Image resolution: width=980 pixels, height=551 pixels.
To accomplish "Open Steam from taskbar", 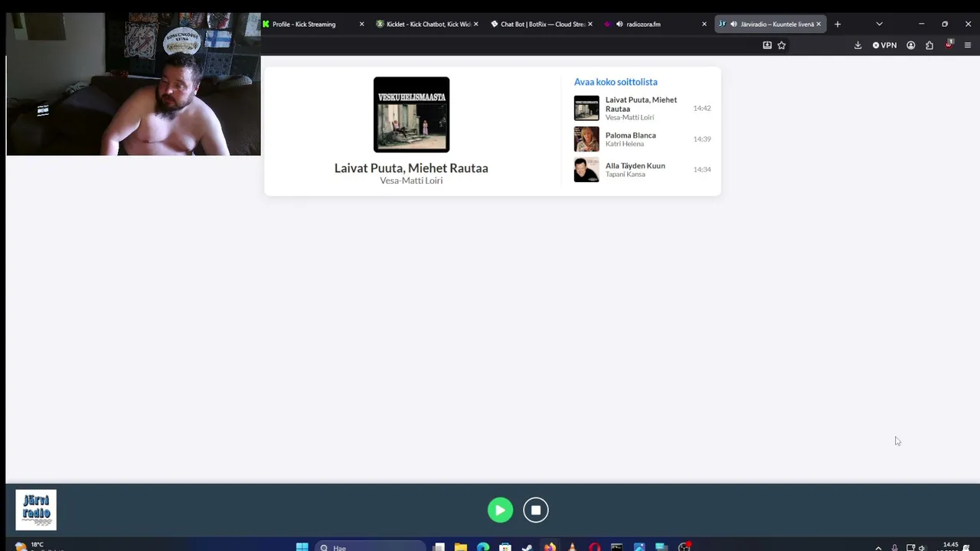I will click(x=528, y=547).
